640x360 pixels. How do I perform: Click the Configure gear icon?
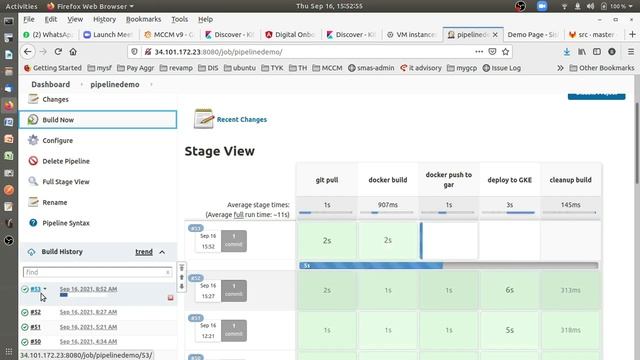coord(33,140)
